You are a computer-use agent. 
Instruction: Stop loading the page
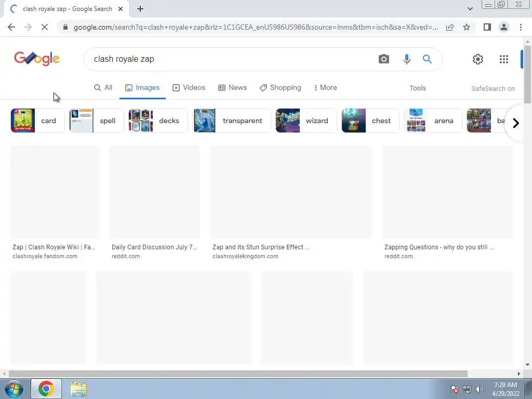45,27
